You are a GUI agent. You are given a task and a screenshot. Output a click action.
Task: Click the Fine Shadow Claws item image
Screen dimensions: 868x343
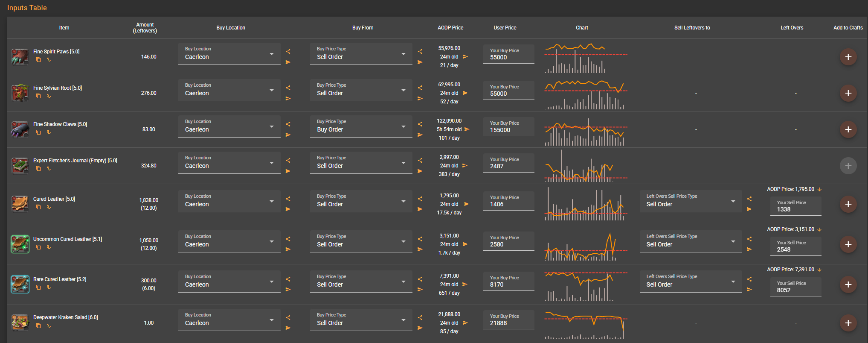click(20, 129)
